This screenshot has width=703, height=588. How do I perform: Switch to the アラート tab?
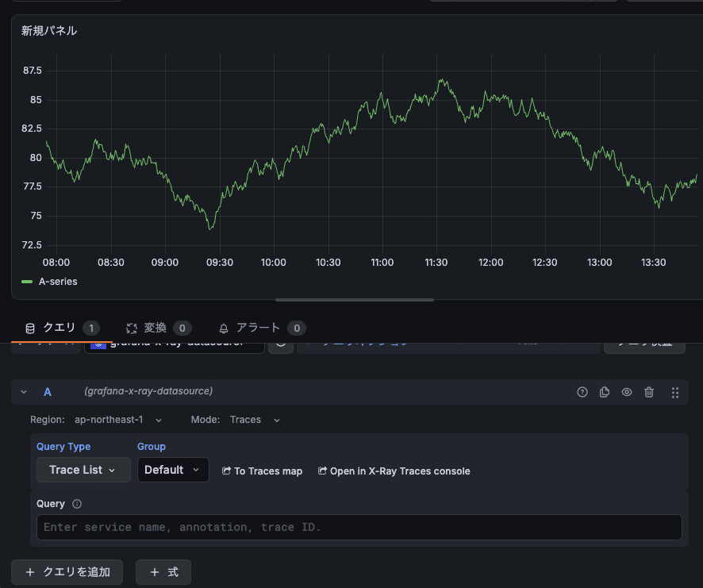263,329
